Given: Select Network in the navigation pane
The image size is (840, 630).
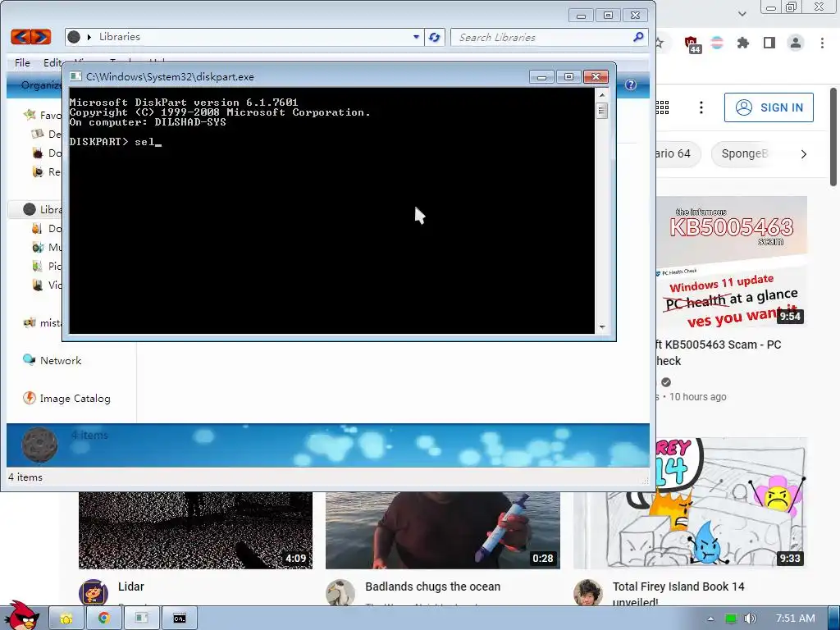Looking at the screenshot, I should [61, 361].
